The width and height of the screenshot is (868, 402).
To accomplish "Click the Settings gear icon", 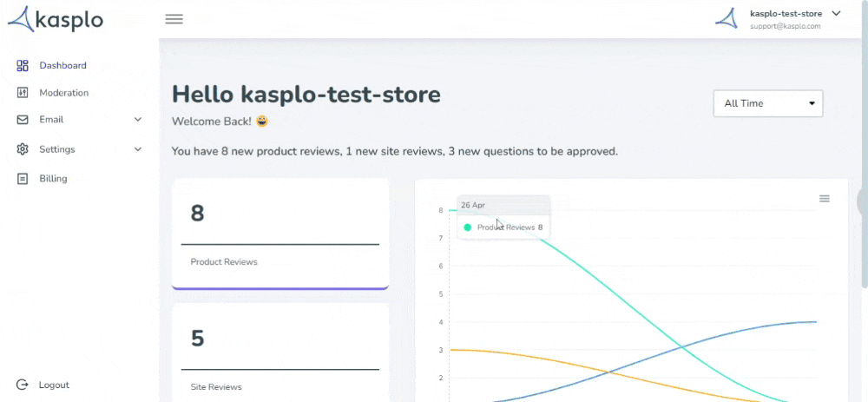I will [x=23, y=149].
